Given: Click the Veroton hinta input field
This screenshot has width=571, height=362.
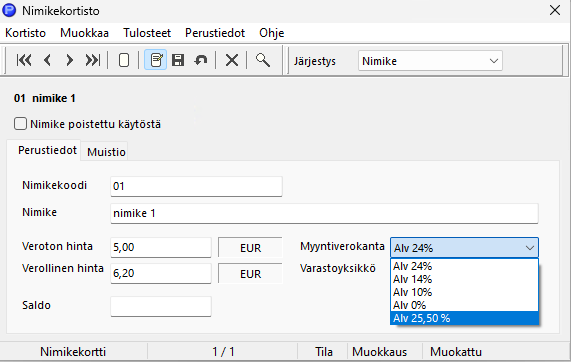Looking at the screenshot, I should [161, 247].
